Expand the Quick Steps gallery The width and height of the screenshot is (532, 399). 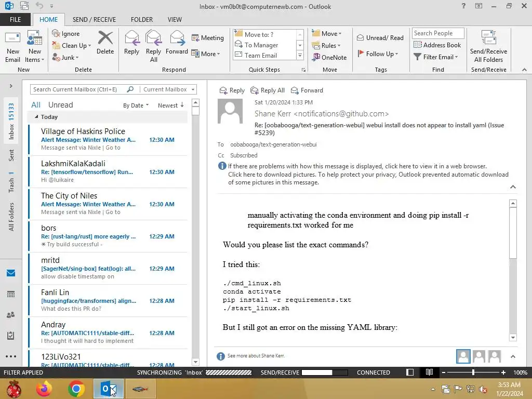point(300,55)
